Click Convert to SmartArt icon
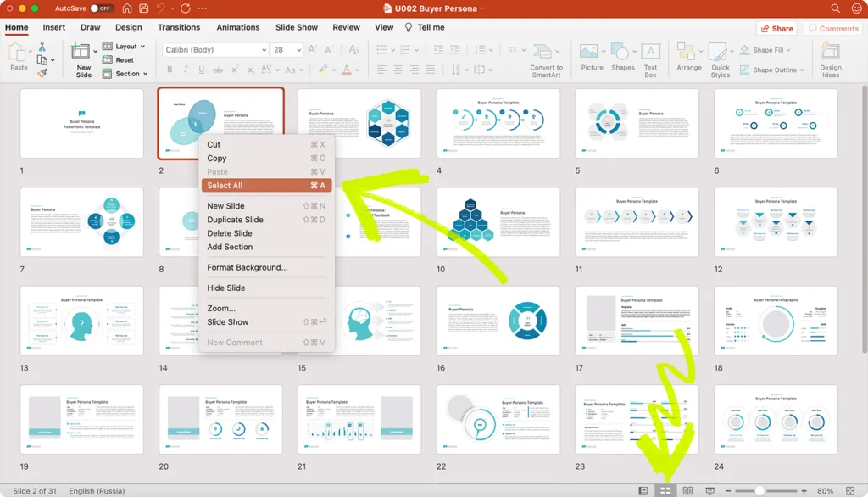This screenshot has height=497, width=868. pos(542,52)
